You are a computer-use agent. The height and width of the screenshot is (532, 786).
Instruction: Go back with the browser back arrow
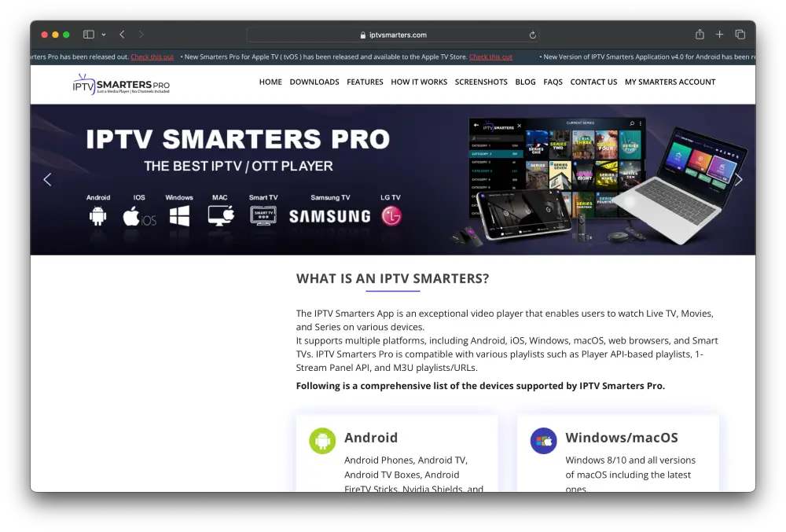122,35
